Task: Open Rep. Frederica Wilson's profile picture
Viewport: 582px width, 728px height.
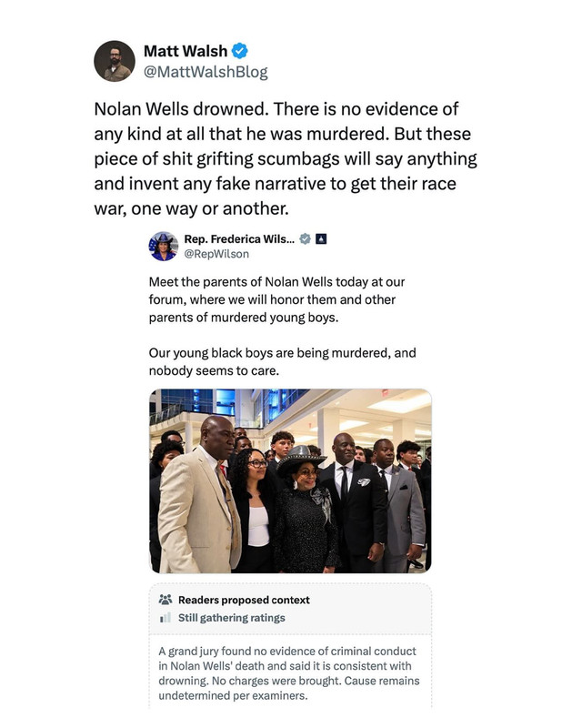Action: point(164,246)
